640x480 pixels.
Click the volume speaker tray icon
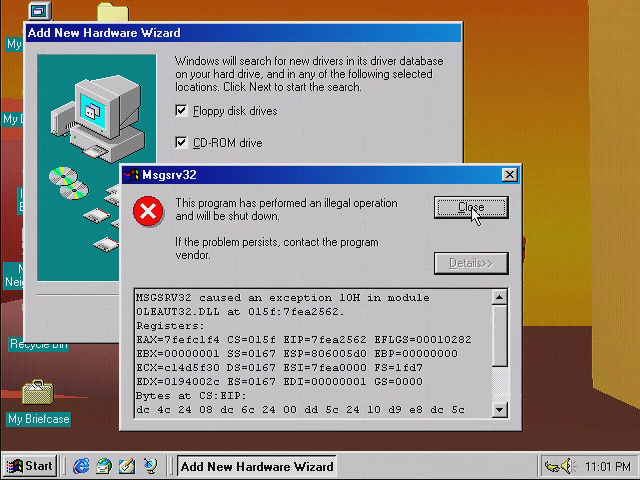pos(568,466)
